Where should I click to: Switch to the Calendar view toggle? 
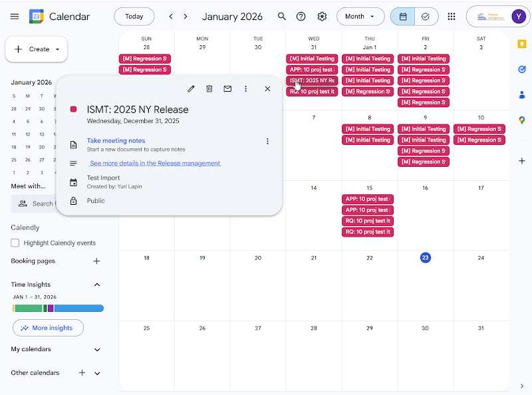[403, 17]
